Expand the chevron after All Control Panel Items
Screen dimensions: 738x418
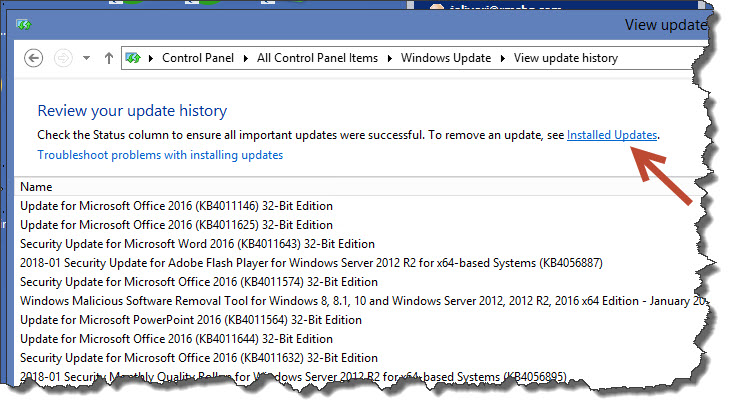[x=390, y=58]
